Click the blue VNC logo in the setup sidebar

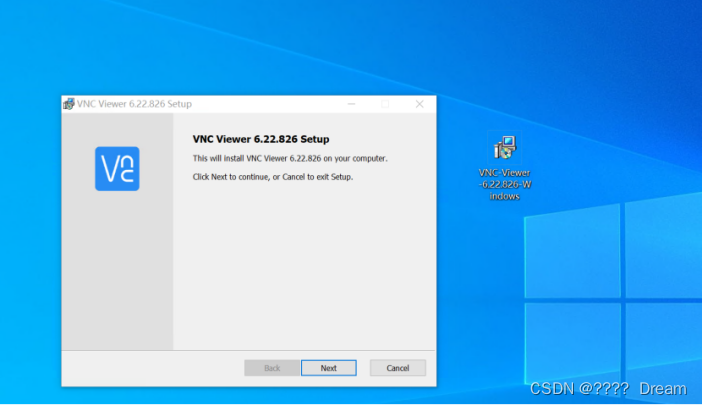click(x=117, y=169)
